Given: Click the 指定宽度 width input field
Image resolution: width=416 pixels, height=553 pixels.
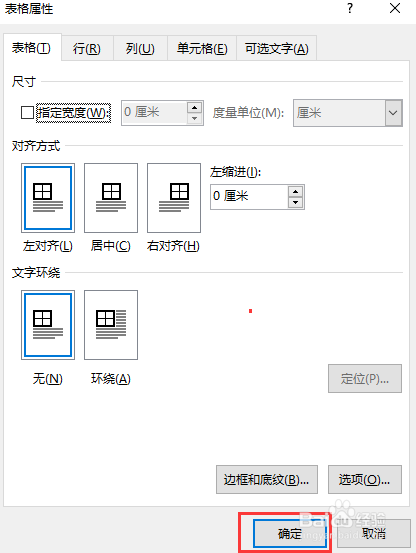Looking at the screenshot, I should tap(154, 113).
